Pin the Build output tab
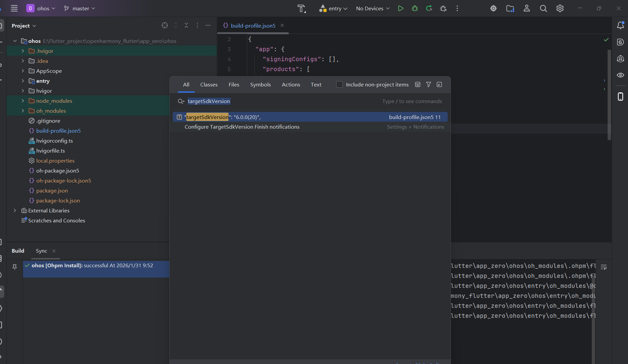Viewport: 628px width, 364px height. click(15, 267)
